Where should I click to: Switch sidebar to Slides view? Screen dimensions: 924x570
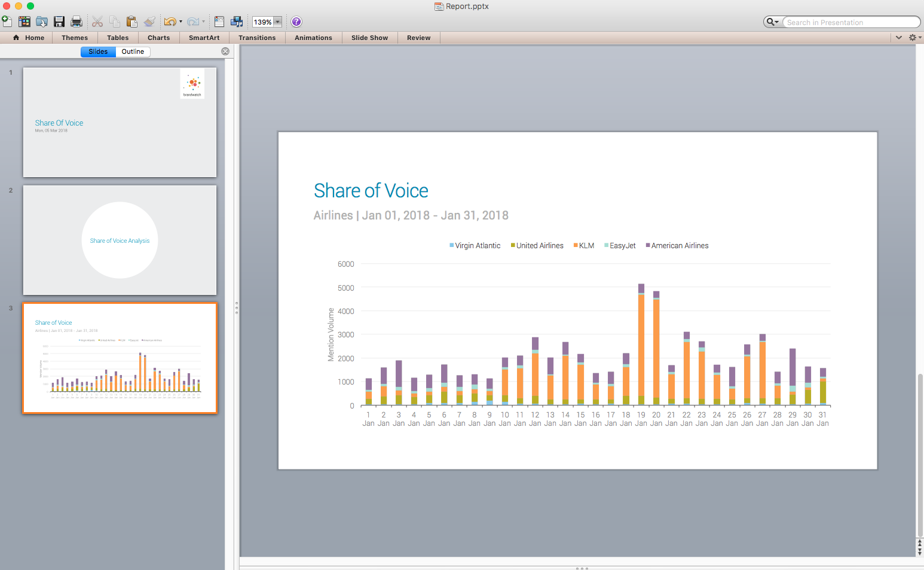pos(98,51)
